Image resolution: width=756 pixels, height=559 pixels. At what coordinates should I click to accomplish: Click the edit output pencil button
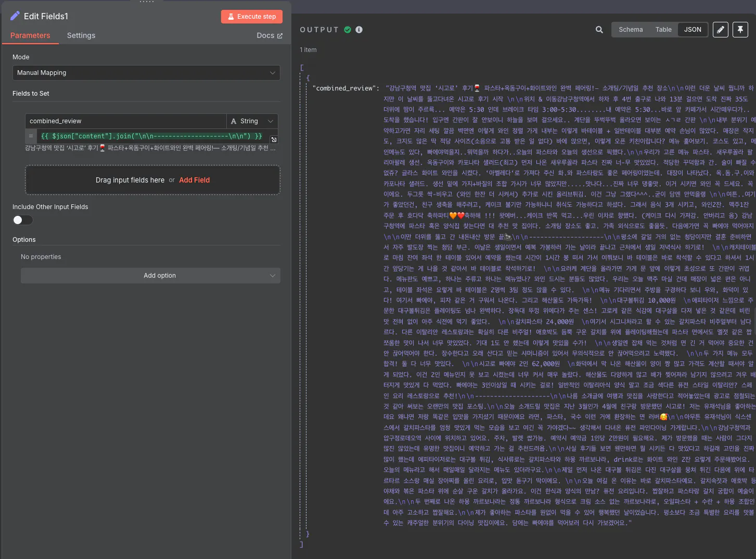point(720,30)
